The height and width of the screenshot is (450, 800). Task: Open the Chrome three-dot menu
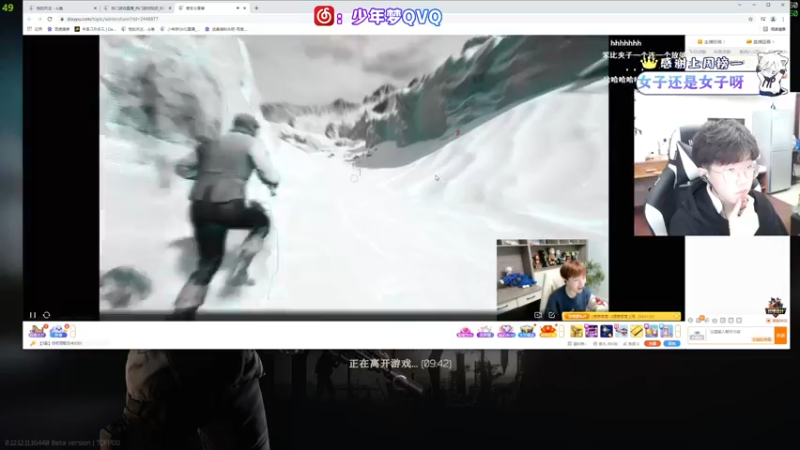tap(783, 19)
